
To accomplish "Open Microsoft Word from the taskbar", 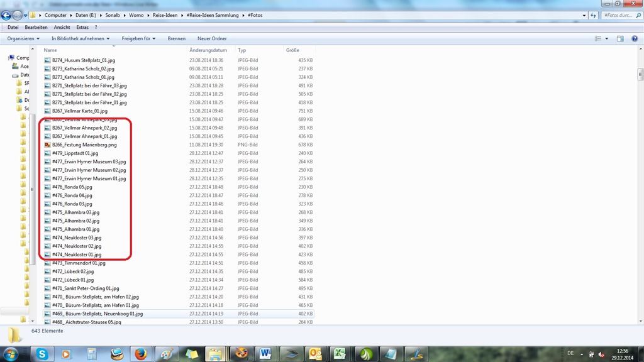I will (x=265, y=354).
